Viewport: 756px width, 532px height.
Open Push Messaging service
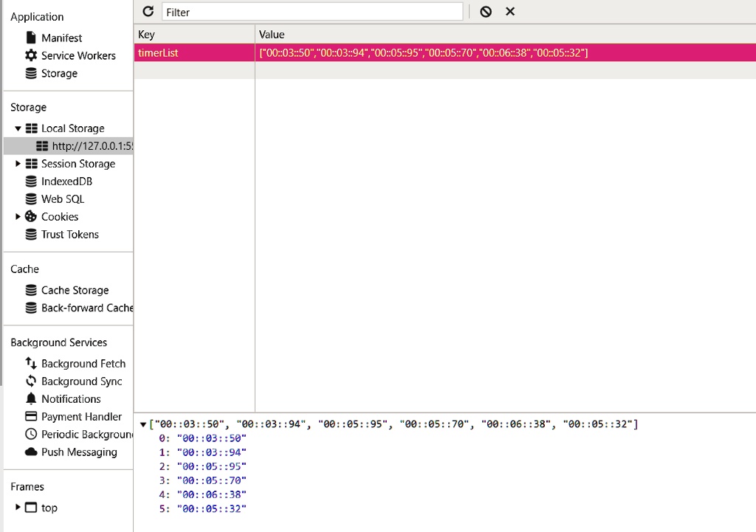[79, 452]
